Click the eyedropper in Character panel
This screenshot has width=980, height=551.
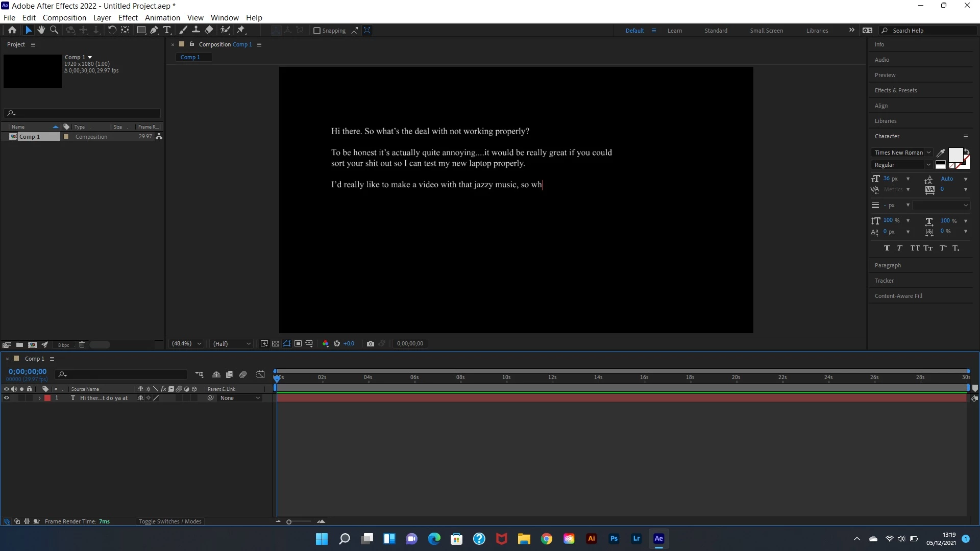941,153
